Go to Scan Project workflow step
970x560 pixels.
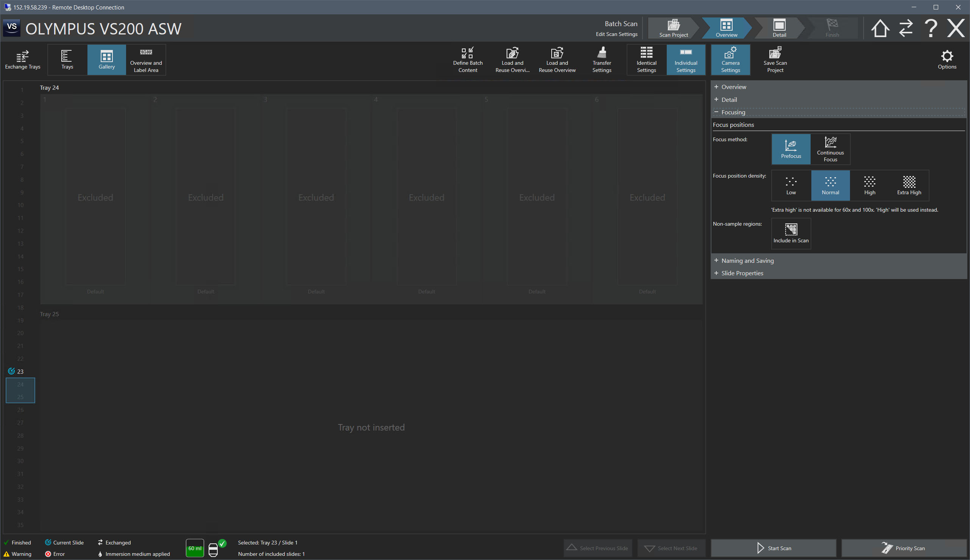click(674, 28)
